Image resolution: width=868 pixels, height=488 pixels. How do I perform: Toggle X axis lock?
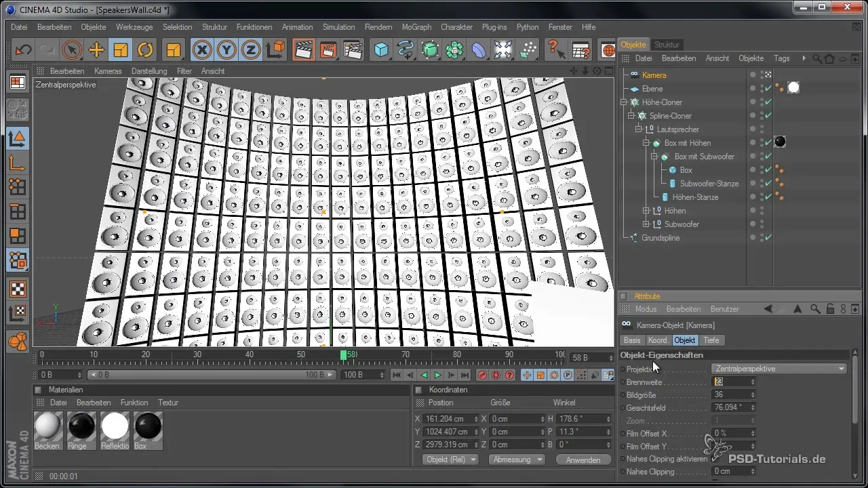(x=201, y=50)
